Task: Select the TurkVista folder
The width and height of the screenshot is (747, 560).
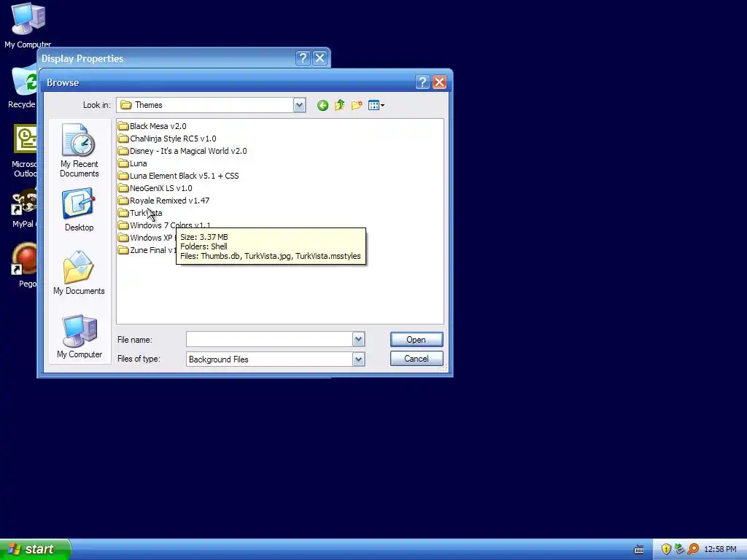Action: pyautogui.click(x=140, y=213)
